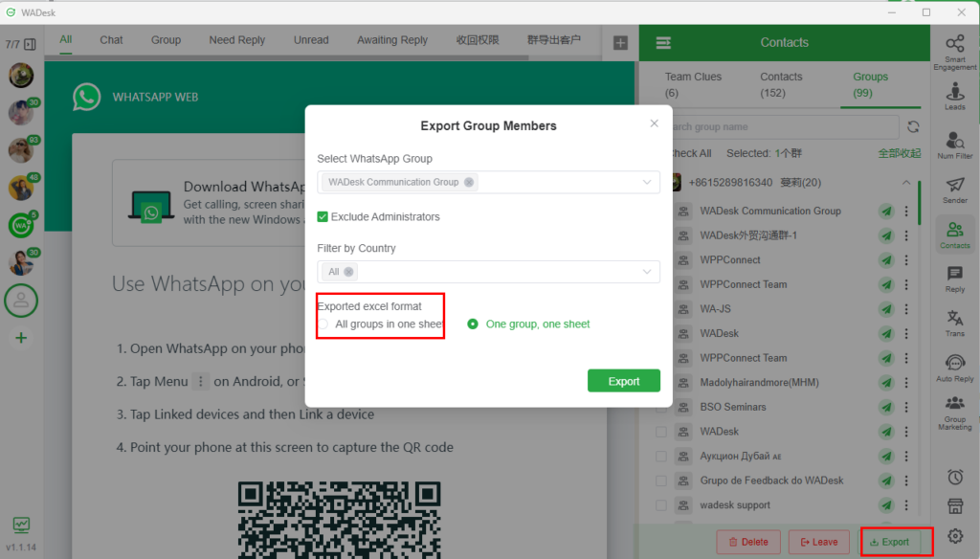Image resolution: width=980 pixels, height=559 pixels.
Task: Click the refresh icon beside group search
Action: coord(913,126)
